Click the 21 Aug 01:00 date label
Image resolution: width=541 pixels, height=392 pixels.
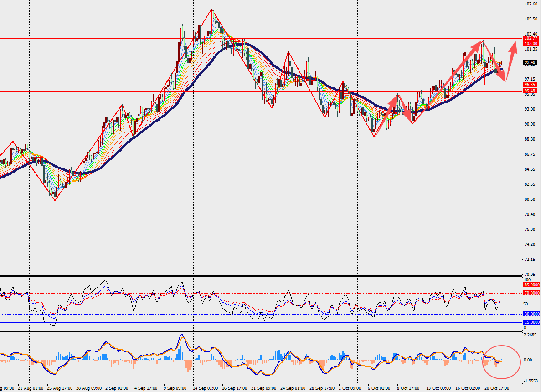tap(31, 388)
